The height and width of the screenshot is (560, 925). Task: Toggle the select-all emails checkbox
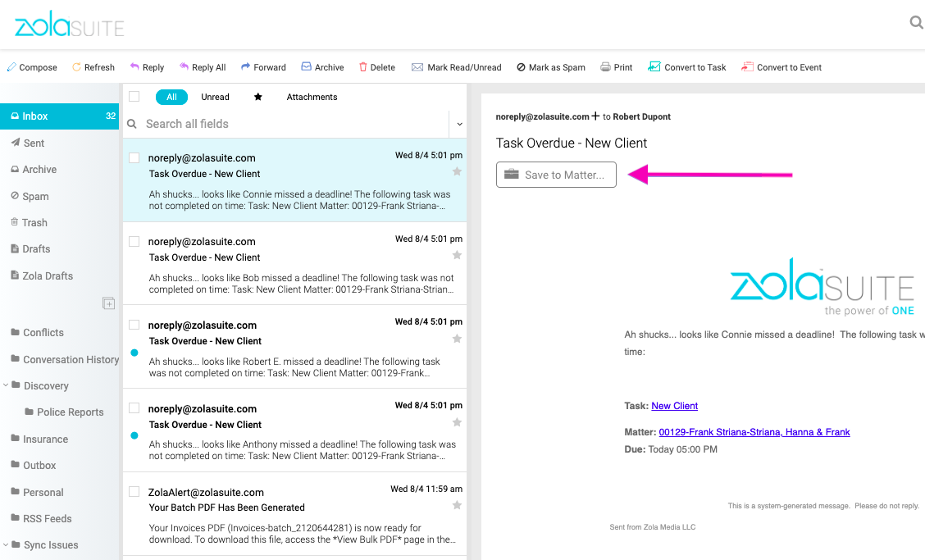134,97
